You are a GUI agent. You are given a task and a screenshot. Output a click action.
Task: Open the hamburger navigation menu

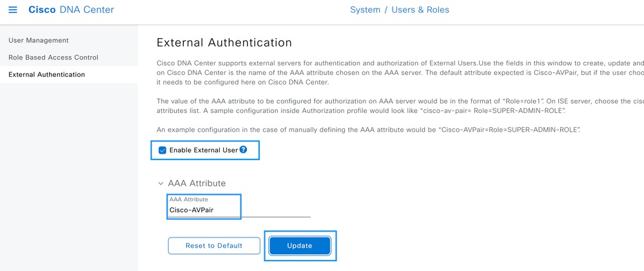[x=12, y=10]
